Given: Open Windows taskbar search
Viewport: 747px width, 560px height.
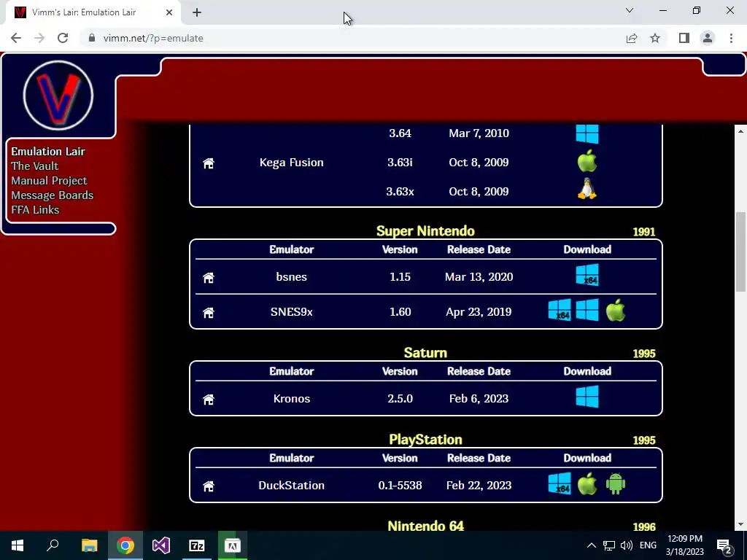Looking at the screenshot, I should (x=53, y=545).
